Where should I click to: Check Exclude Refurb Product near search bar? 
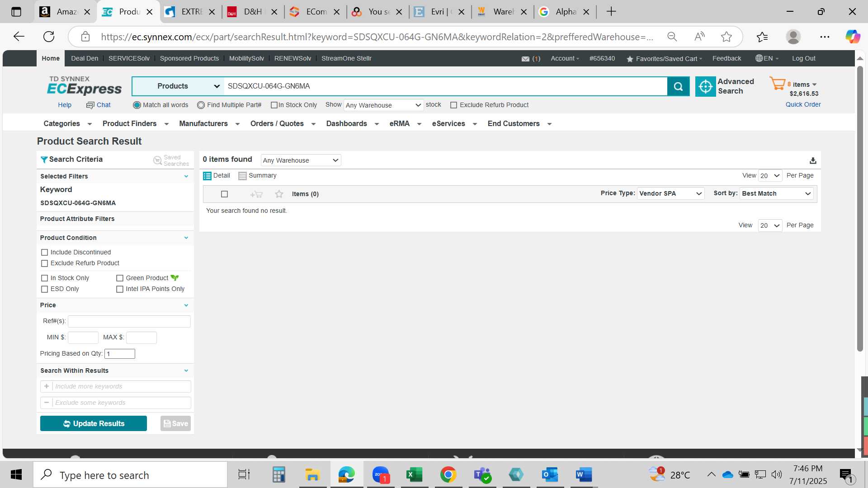(453, 105)
